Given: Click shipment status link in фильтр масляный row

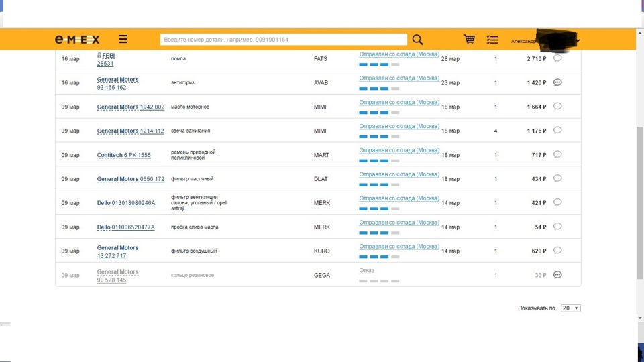Looking at the screenshot, I should 399,174.
